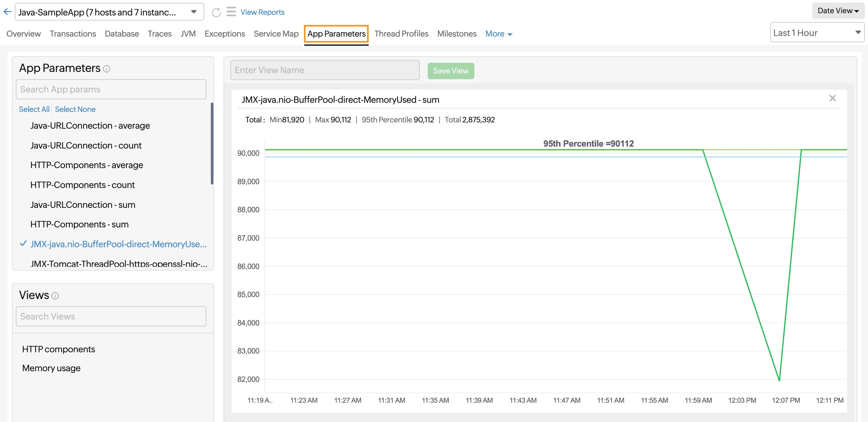Image resolution: width=868 pixels, height=422 pixels.
Task: Enable the HTTP-Components - sum parameter
Action: 80,224
